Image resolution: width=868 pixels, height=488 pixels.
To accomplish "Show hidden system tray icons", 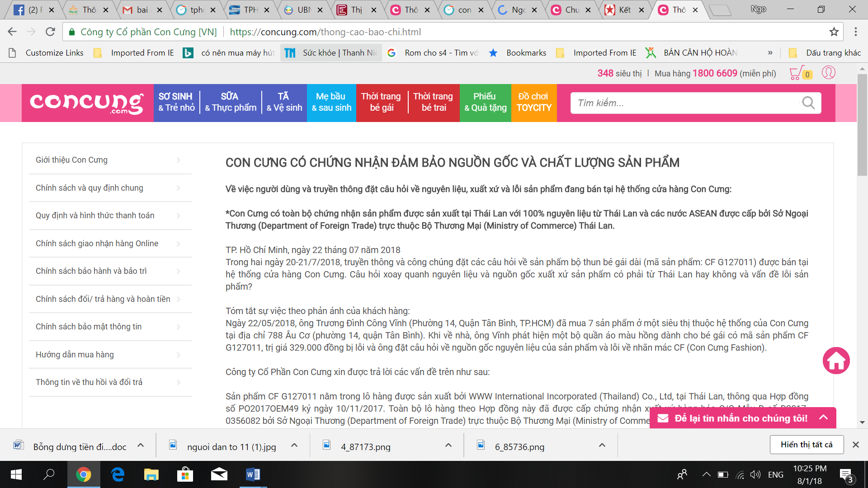I will pyautogui.click(x=706, y=474).
